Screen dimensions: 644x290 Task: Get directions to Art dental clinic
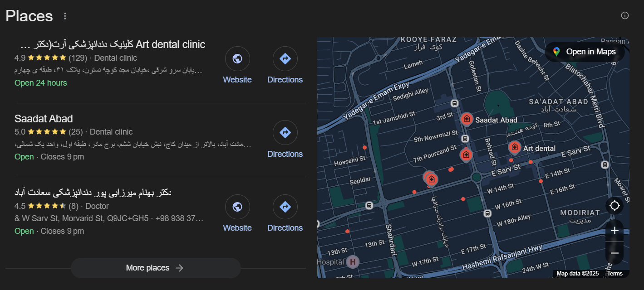point(285,59)
